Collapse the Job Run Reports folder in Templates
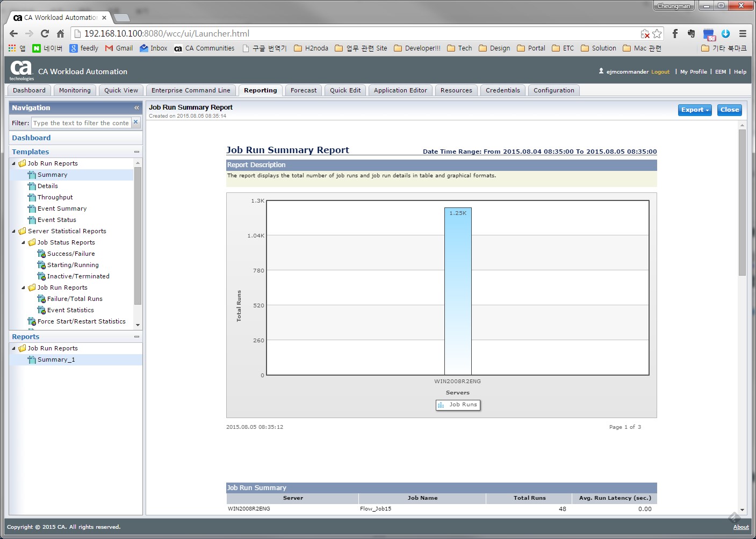Viewport: 756px width, 539px height. click(x=14, y=163)
